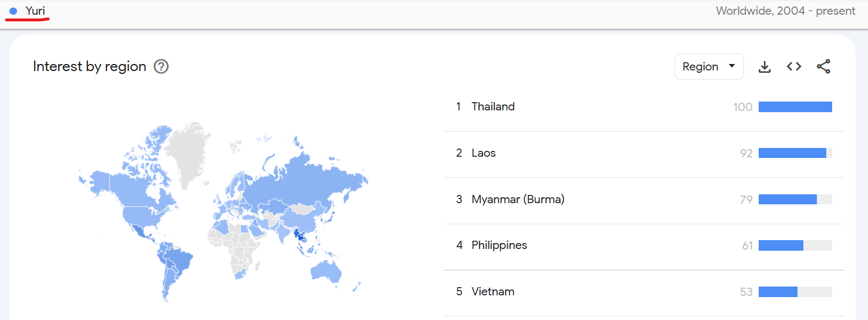The width and height of the screenshot is (868, 320).
Task: Click the share icon
Action: point(823,67)
